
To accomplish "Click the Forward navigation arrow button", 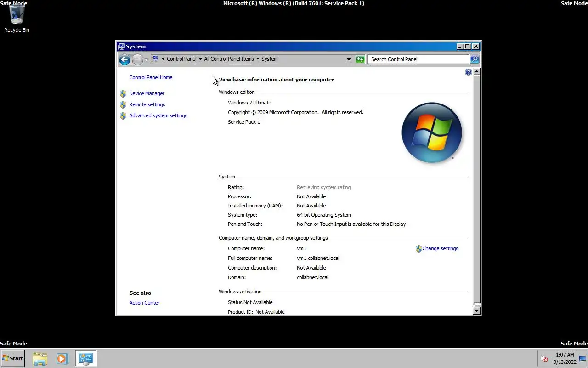I will (x=137, y=59).
